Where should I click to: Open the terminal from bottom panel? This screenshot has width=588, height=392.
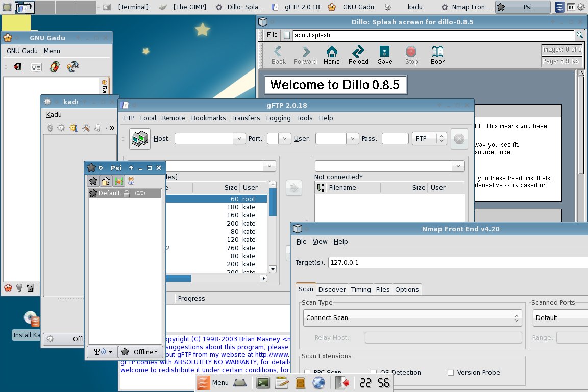point(263,383)
